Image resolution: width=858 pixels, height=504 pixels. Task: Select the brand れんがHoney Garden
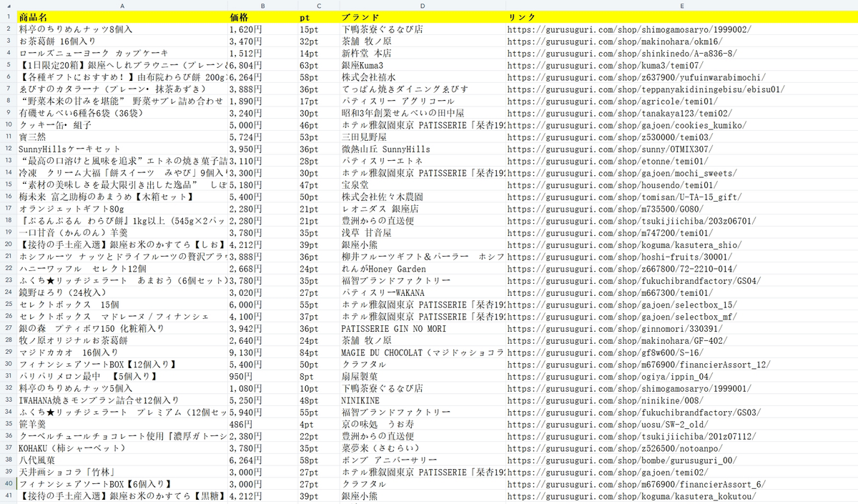(423, 268)
